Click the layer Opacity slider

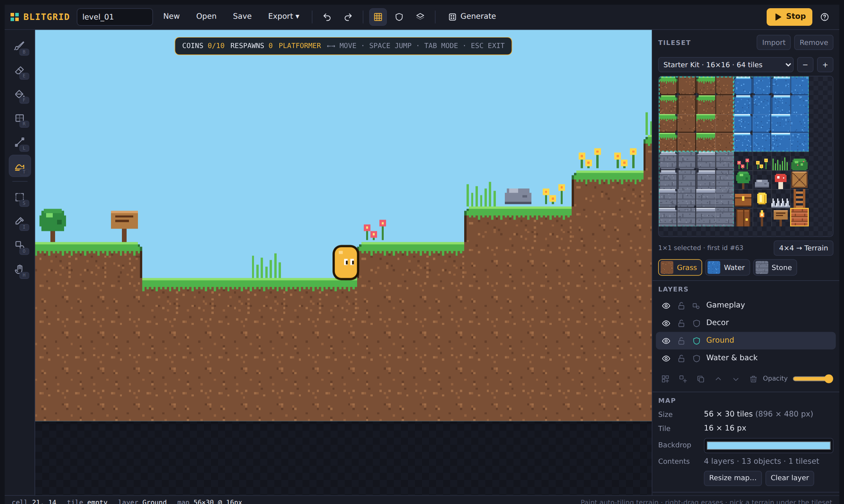pos(813,379)
